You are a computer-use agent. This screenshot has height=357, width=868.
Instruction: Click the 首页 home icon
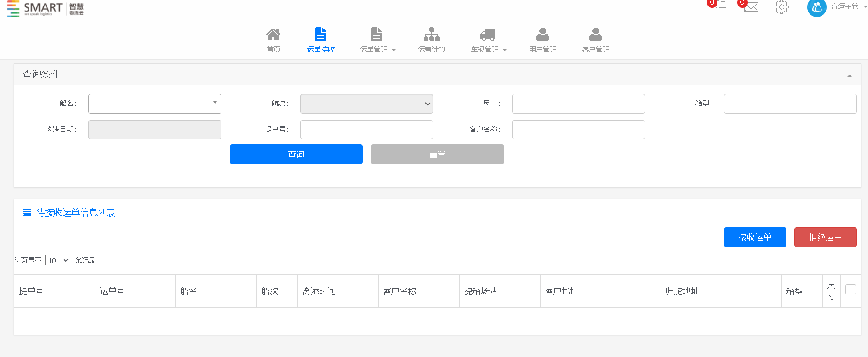click(x=273, y=35)
